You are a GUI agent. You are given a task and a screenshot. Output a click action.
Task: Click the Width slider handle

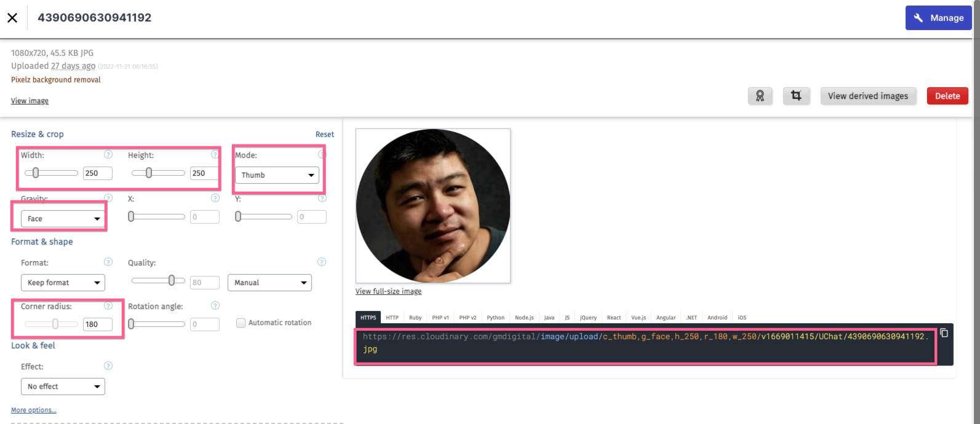click(x=36, y=173)
